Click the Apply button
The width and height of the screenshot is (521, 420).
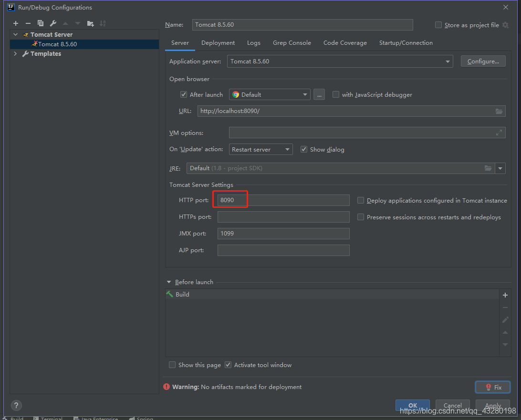coord(493,405)
